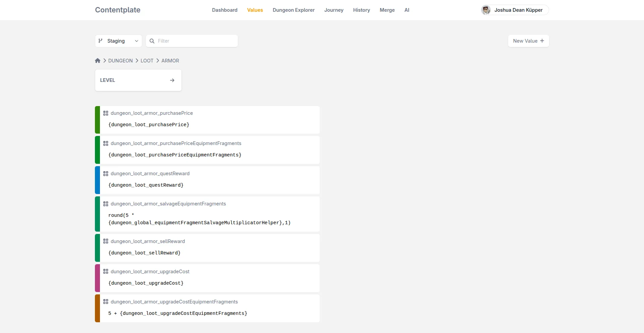The image size is (644, 333).
Task: Click the ARMOR breadcrumb
Action: point(170,61)
